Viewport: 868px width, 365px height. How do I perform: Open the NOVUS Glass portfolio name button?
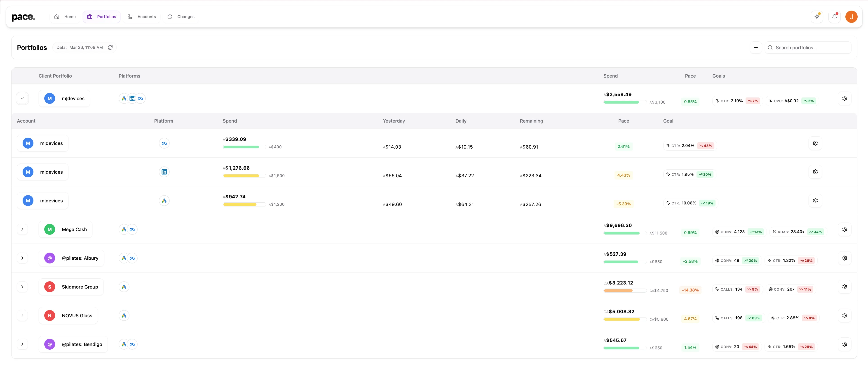(68, 315)
